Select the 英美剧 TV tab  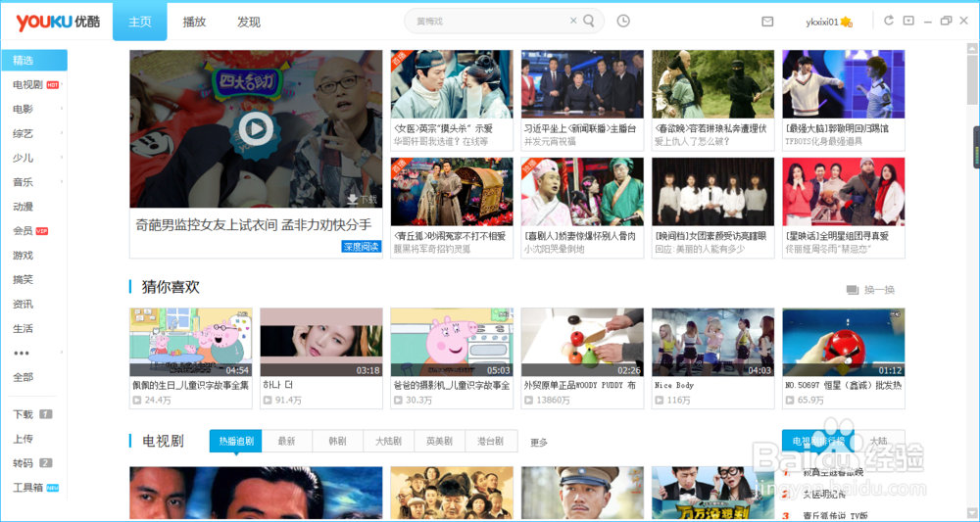click(x=439, y=441)
